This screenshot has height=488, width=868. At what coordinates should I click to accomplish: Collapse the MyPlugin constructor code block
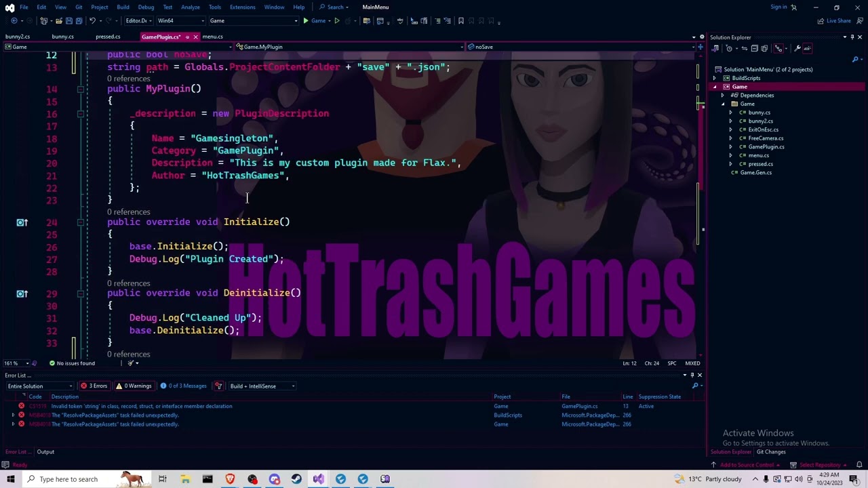(x=80, y=89)
